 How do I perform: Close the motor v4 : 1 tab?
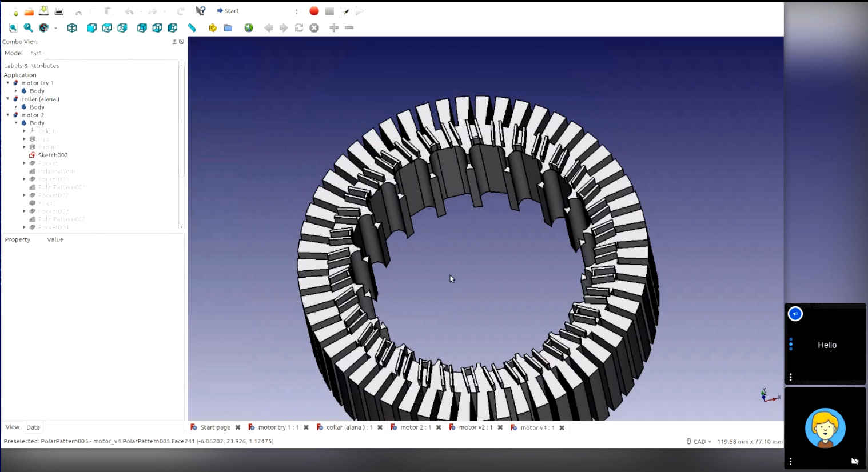click(562, 427)
